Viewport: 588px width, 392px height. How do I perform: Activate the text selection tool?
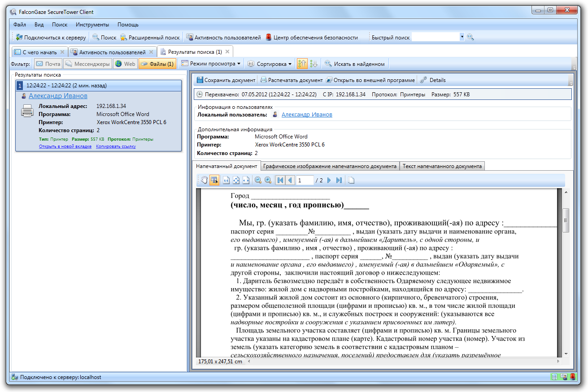point(214,180)
